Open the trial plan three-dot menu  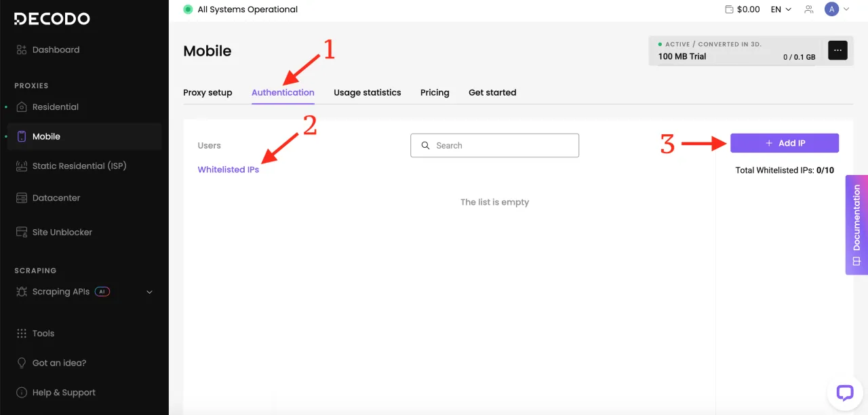[x=837, y=50]
